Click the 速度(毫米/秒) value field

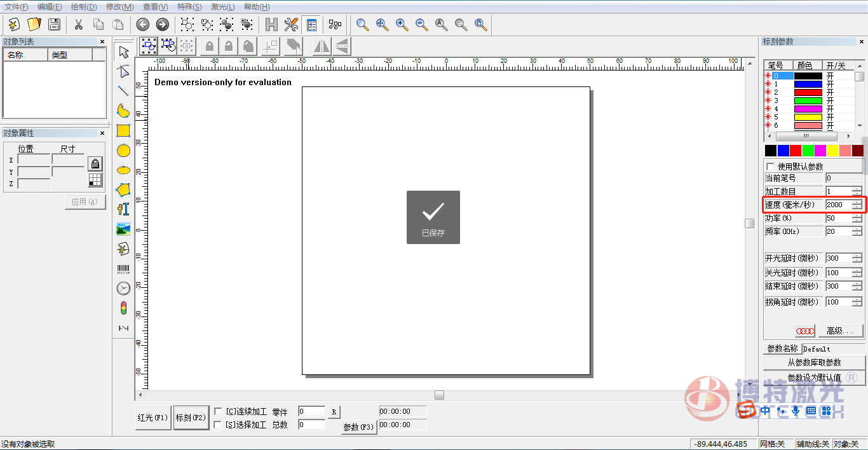pyautogui.click(x=839, y=205)
